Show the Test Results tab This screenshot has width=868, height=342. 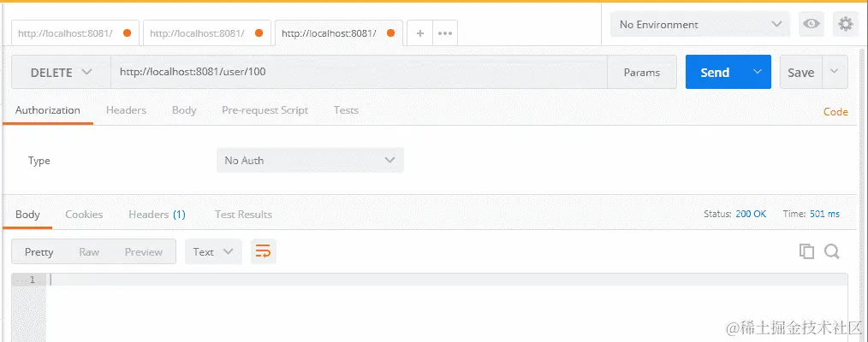[243, 215]
